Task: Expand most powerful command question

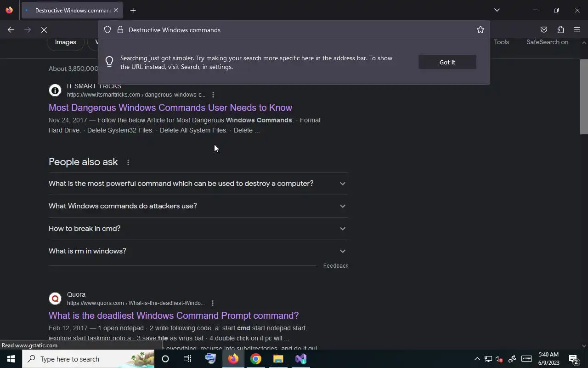Action: [x=198, y=184]
